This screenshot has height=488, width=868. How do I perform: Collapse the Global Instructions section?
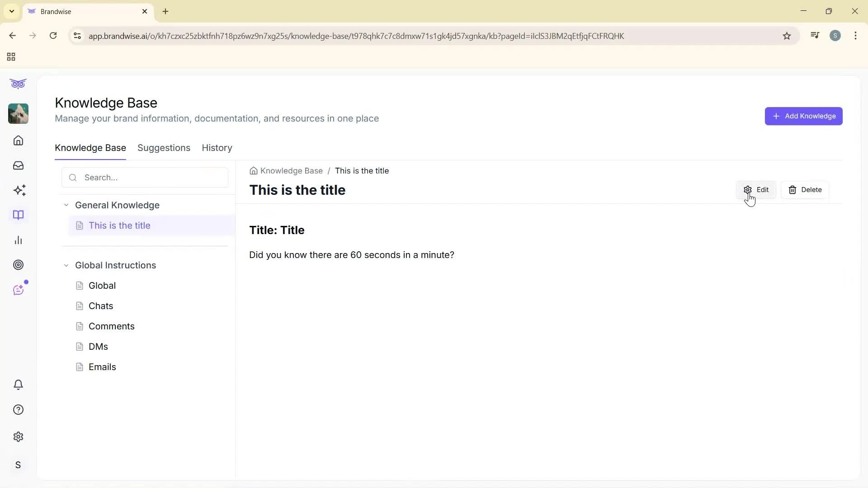tap(66, 265)
